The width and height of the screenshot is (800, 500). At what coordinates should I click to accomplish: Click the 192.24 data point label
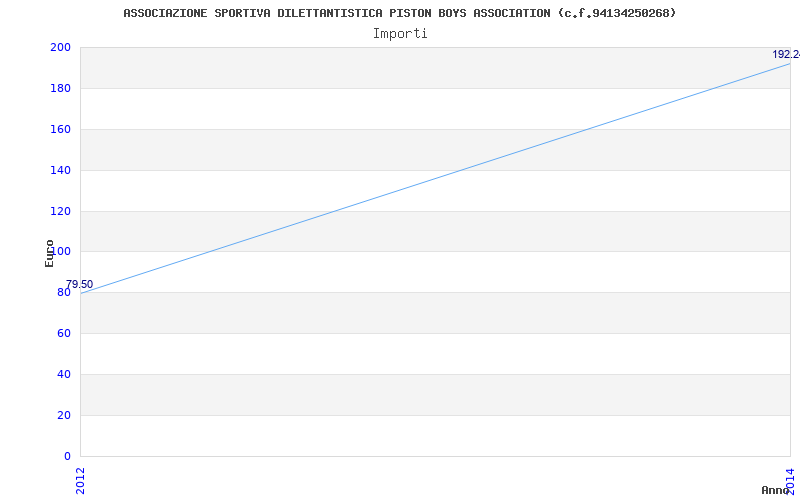tap(785, 55)
